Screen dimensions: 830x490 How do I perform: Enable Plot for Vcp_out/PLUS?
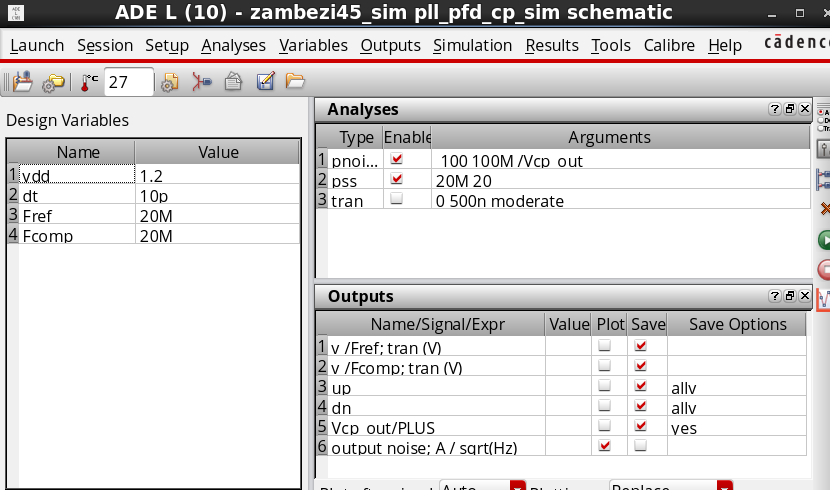coord(604,425)
